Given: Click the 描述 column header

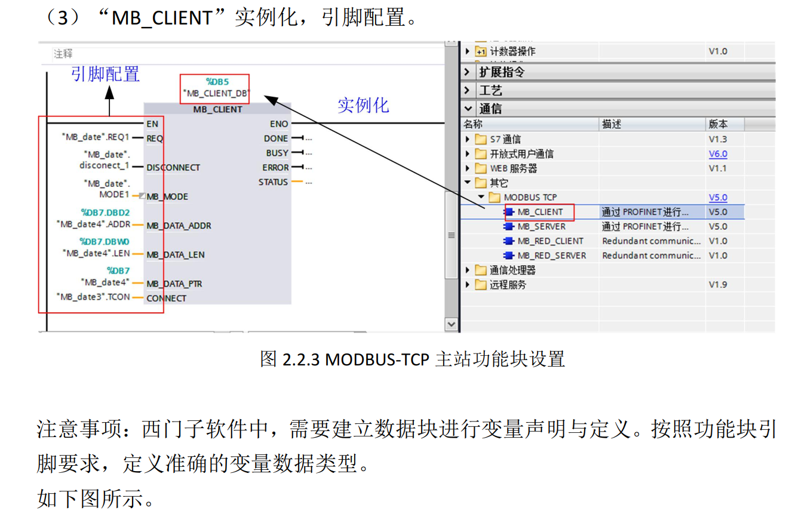Looking at the screenshot, I should [652, 124].
